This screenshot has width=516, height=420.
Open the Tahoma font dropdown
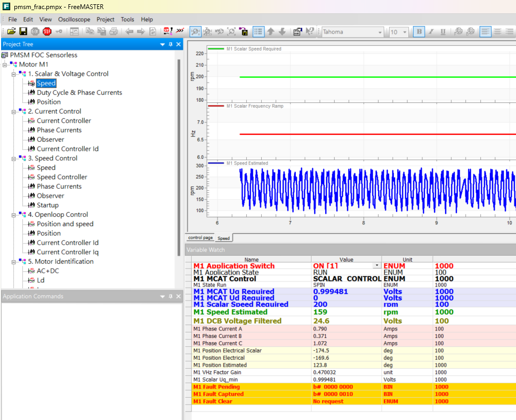(x=380, y=33)
